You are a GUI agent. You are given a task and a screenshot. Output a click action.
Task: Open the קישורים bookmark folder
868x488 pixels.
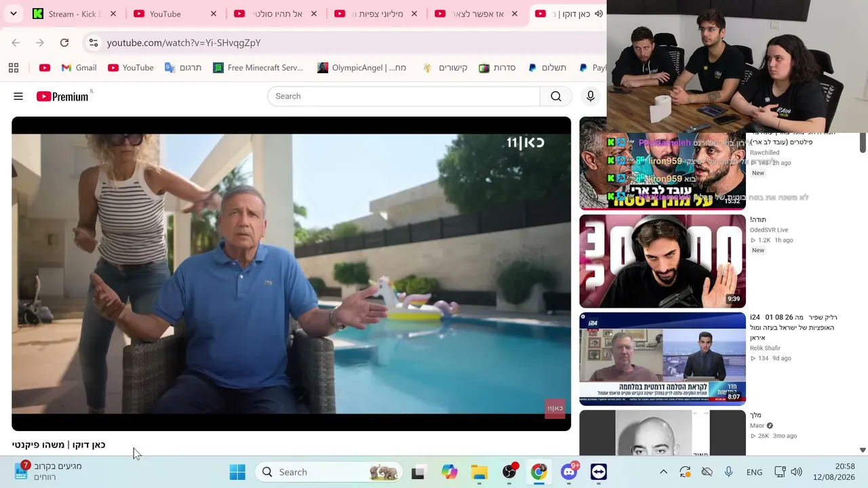click(x=445, y=68)
